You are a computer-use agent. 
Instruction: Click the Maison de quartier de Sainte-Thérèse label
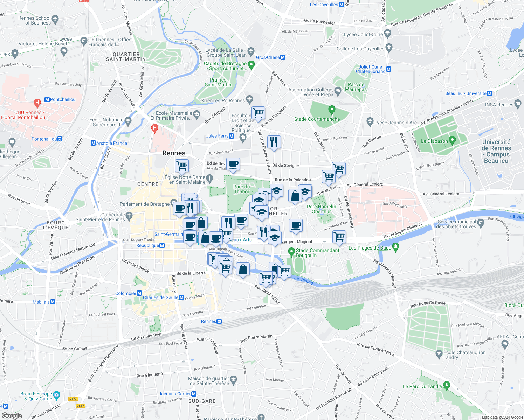click(208, 381)
